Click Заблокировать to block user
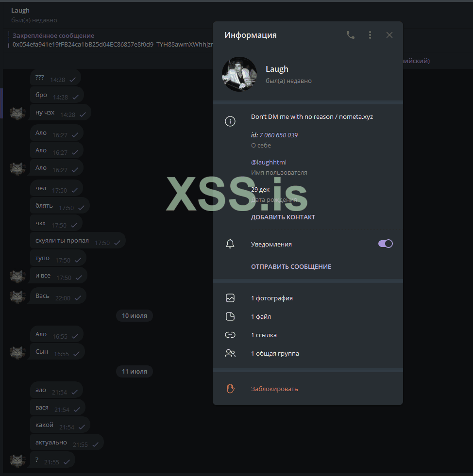473x476 pixels. 274,389
